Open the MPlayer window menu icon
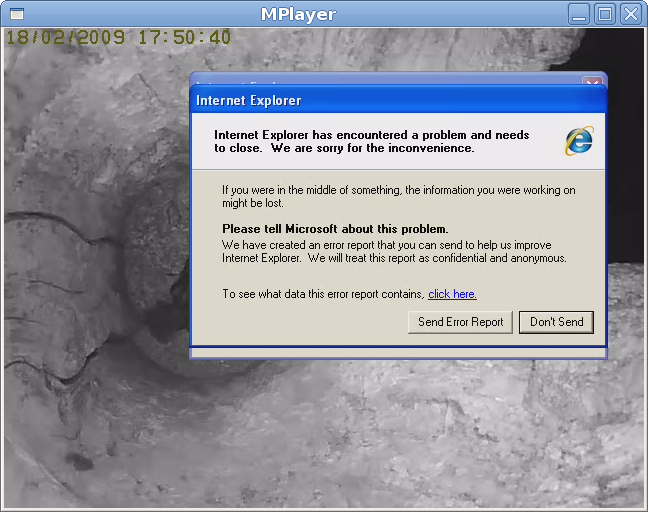This screenshot has width=648, height=512. (x=17, y=13)
